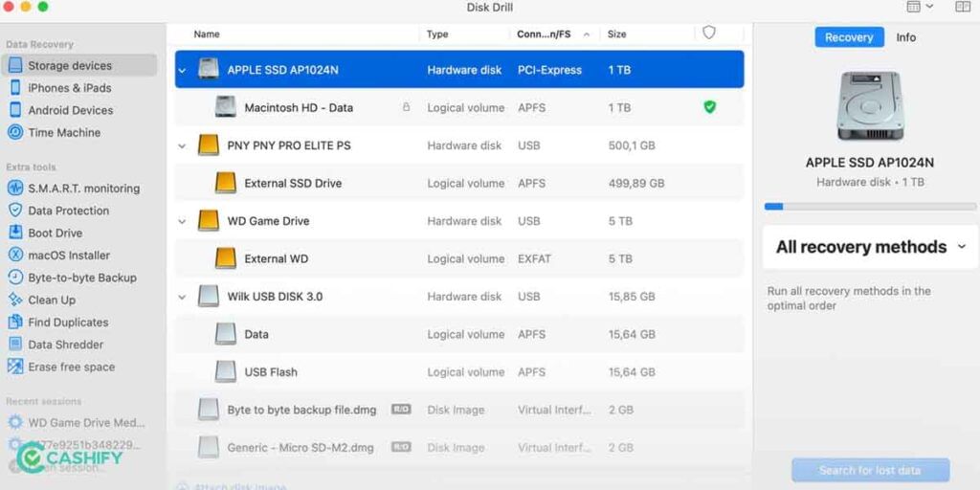
Task: Open Find Duplicates tool
Action: pos(68,323)
